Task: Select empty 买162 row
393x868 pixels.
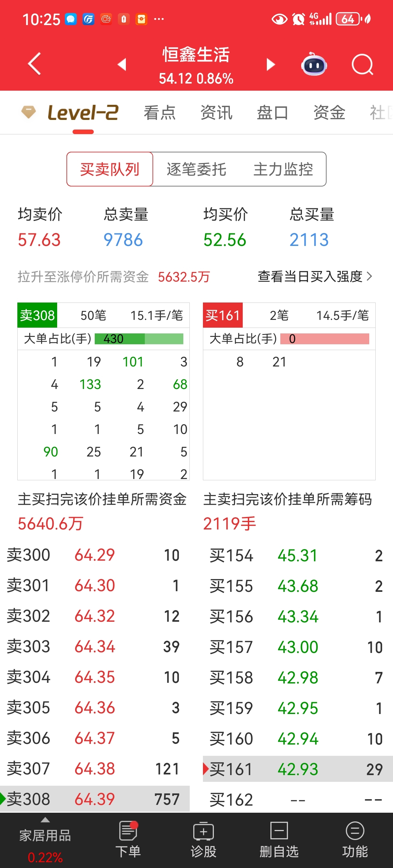Action: coord(298,800)
